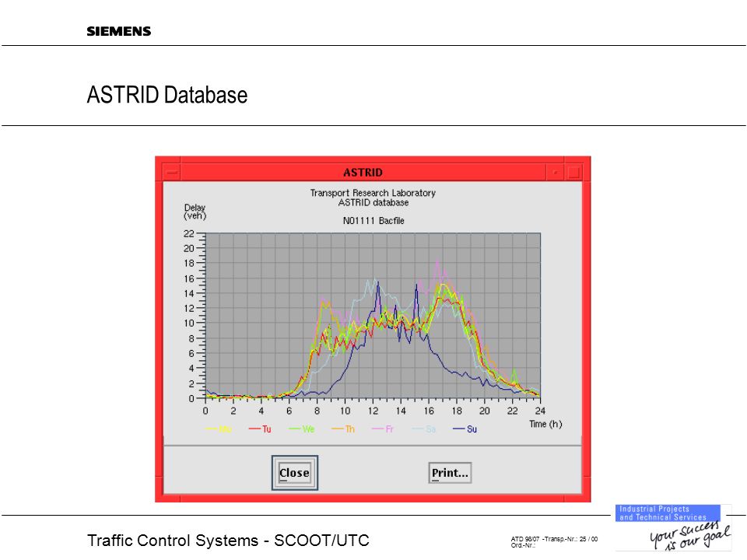
Task: Click the 12 value on time axis
Action: pos(373,411)
